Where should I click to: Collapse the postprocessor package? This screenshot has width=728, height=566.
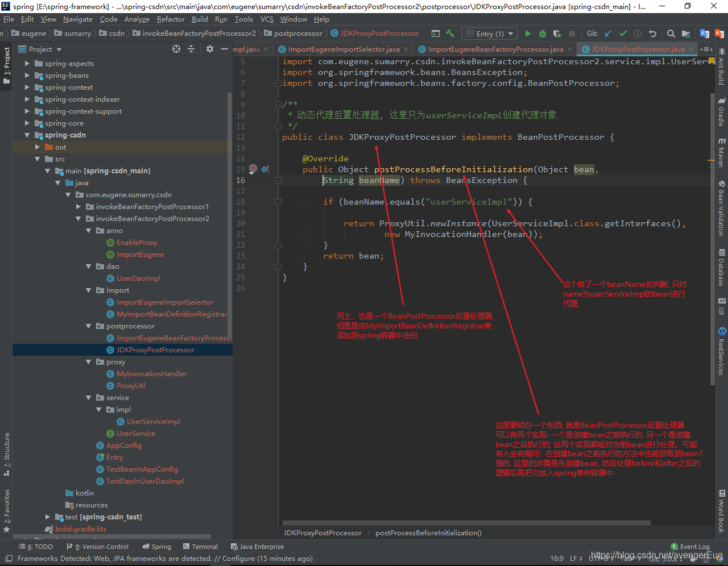88,326
